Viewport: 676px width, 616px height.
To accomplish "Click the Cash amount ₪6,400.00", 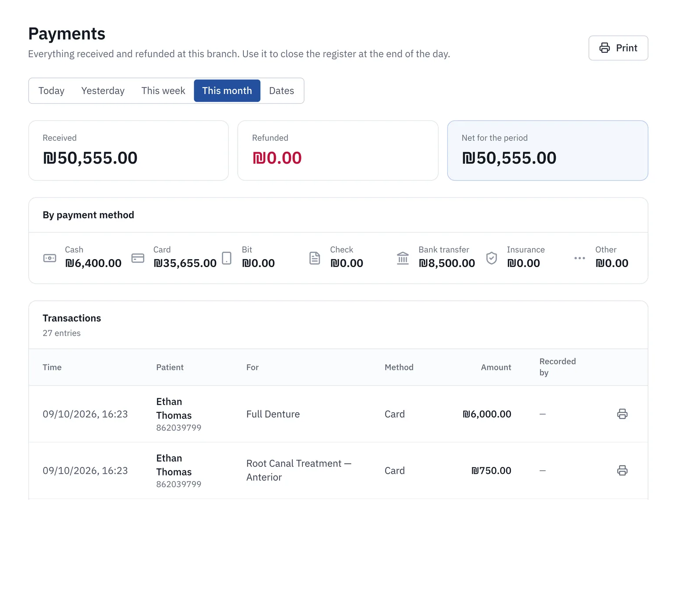I will [x=93, y=263].
